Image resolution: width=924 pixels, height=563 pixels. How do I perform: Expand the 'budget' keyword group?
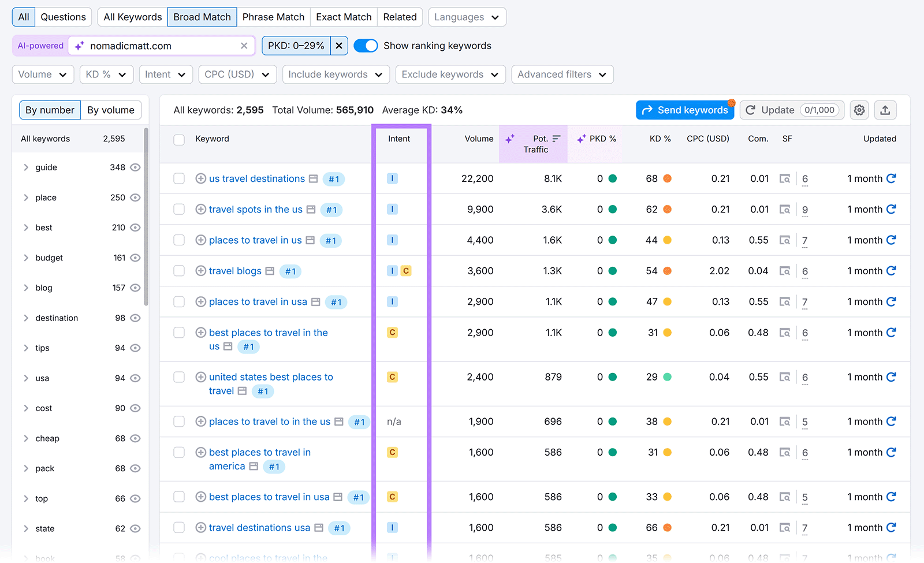coord(26,258)
